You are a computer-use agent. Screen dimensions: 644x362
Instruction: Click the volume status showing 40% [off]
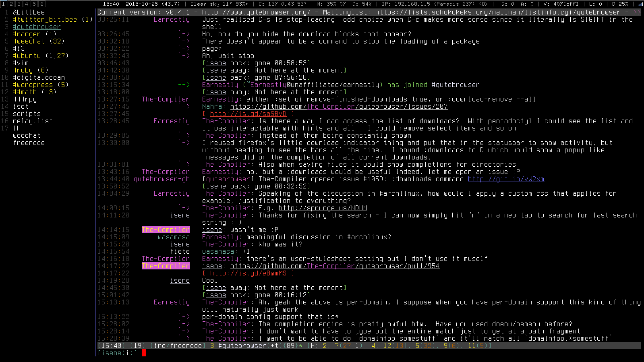pos(561,4)
